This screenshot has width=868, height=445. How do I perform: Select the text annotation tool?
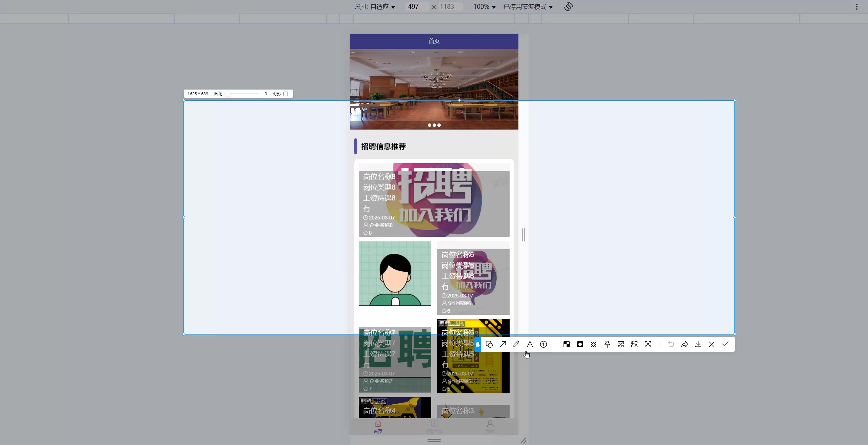click(x=530, y=344)
